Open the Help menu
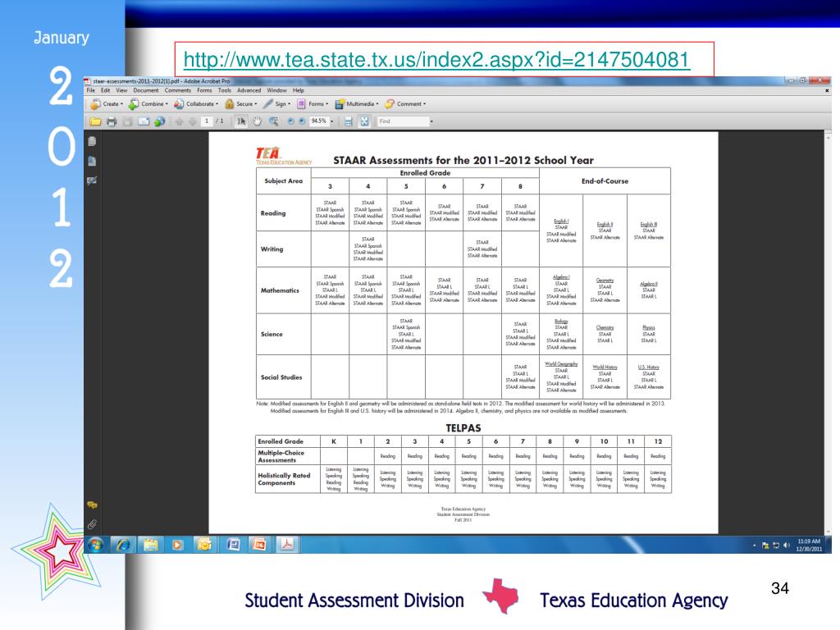 coord(299,90)
